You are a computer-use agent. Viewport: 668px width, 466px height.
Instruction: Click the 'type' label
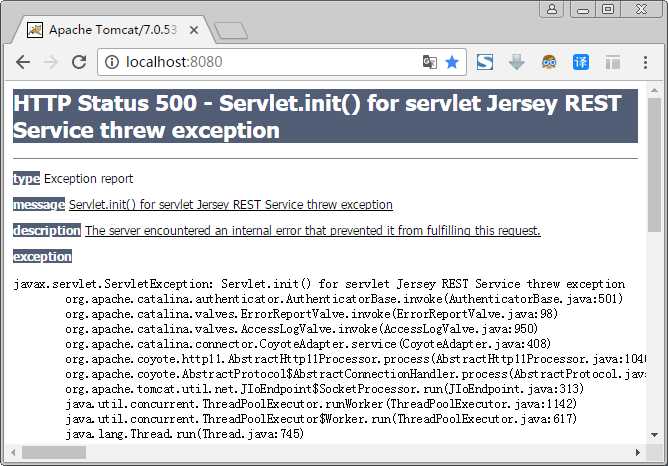[x=26, y=178]
